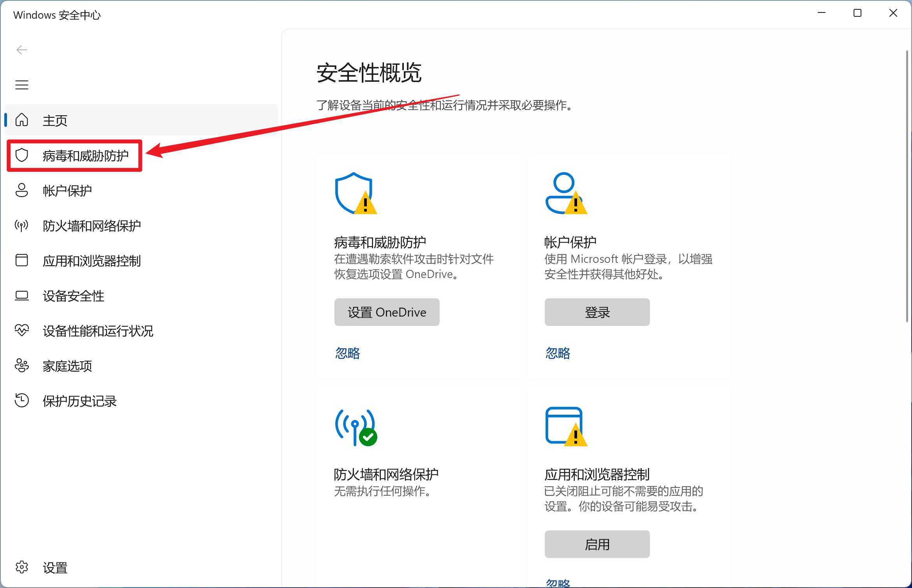This screenshot has width=912, height=588.
Task: Maximize the Windows 安全中心 window
Action: [x=857, y=13]
